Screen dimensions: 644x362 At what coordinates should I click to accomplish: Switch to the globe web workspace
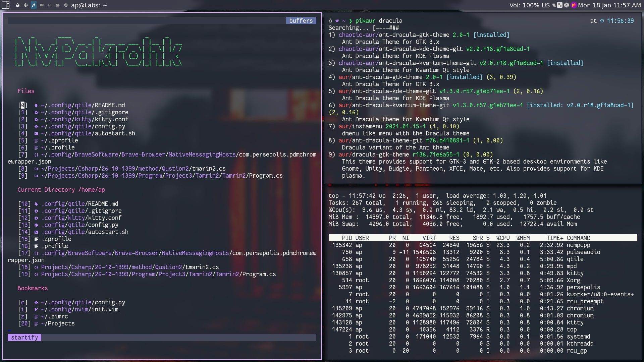[x=17, y=5]
